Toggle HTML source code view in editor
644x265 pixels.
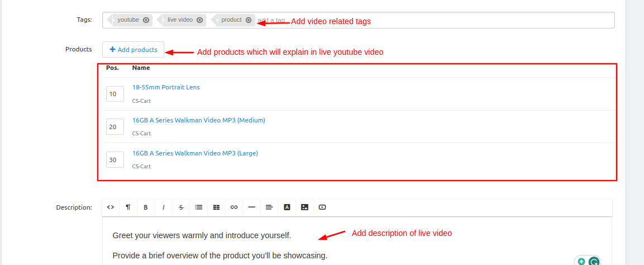(111, 207)
